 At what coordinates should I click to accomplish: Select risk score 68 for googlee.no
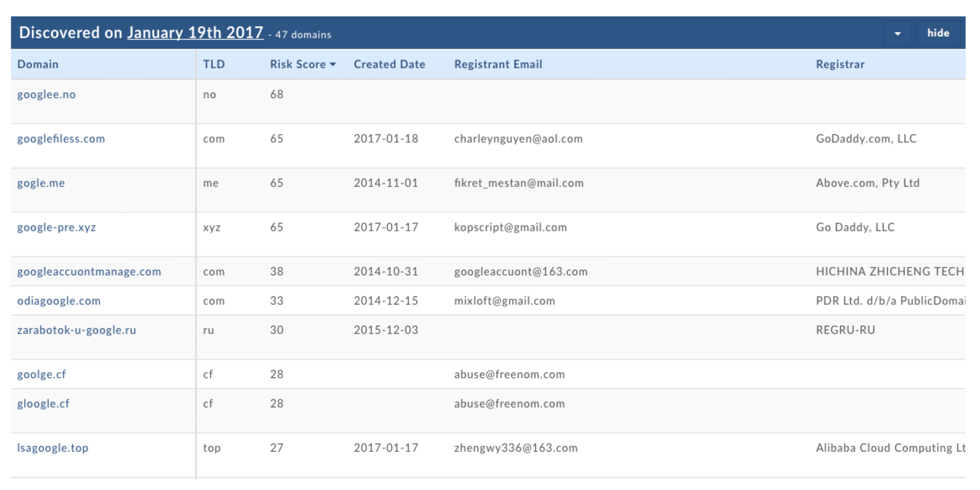pyautogui.click(x=276, y=95)
